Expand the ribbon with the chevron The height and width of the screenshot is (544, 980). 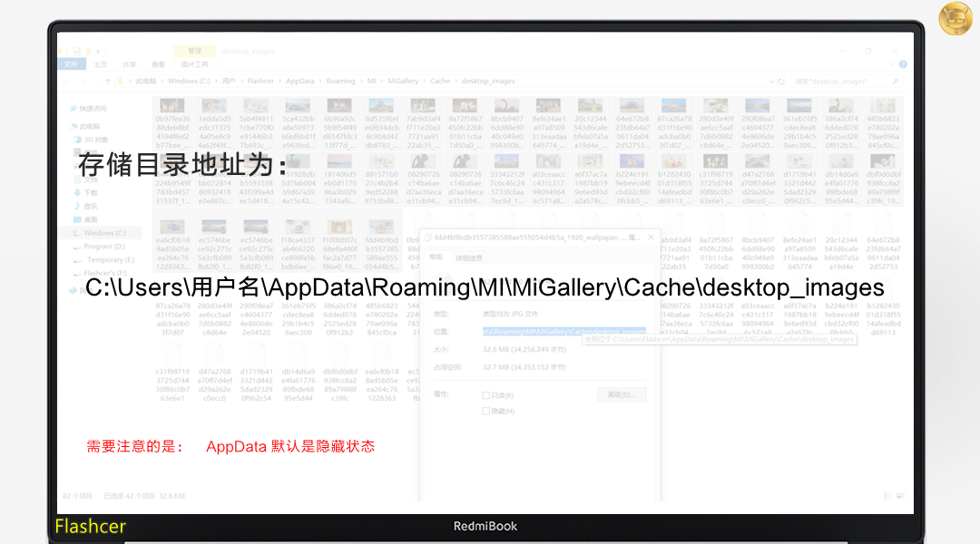point(891,64)
